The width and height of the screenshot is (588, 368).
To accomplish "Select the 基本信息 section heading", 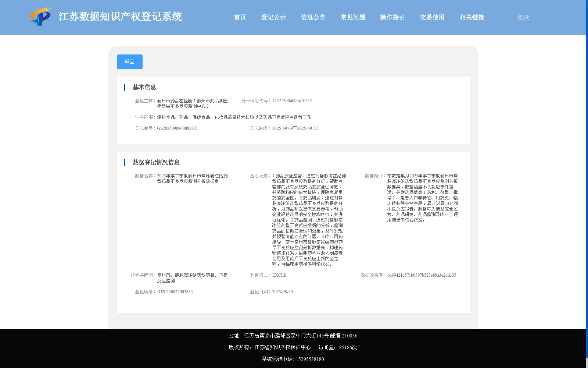I will point(144,87).
